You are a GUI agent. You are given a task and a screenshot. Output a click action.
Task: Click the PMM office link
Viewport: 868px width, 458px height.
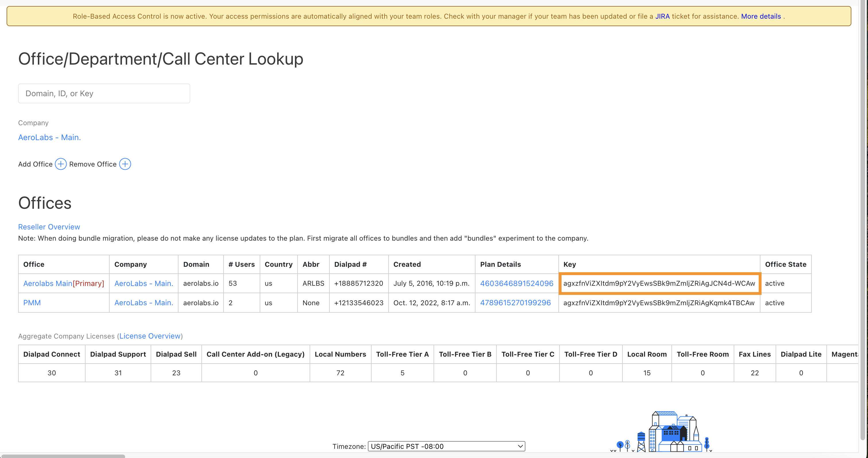click(32, 303)
